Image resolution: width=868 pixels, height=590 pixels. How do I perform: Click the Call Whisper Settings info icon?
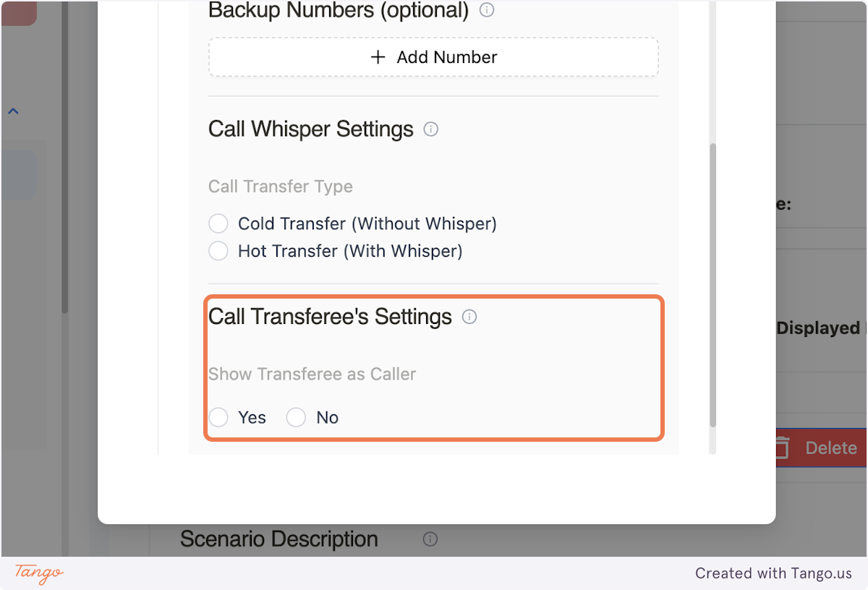[431, 129]
